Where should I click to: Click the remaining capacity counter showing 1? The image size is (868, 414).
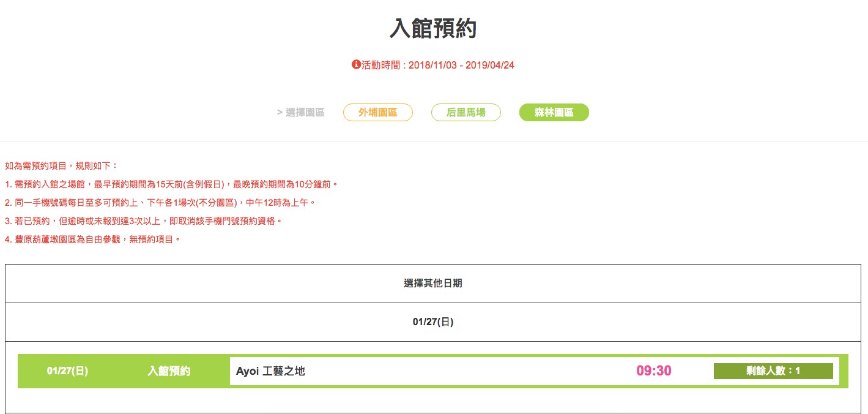pos(773,371)
